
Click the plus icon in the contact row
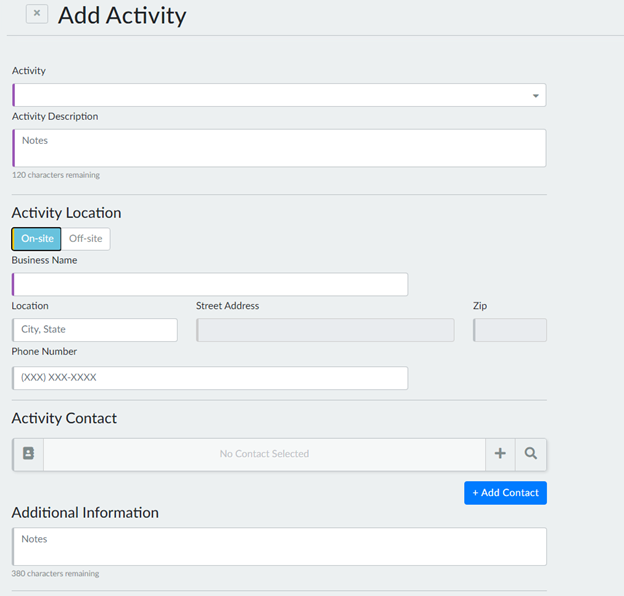click(x=500, y=454)
